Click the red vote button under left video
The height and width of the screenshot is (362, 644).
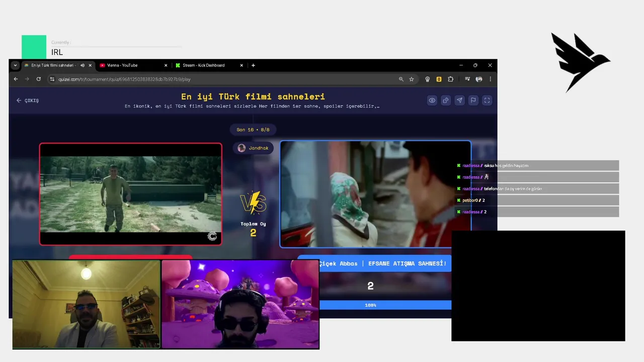click(130, 257)
